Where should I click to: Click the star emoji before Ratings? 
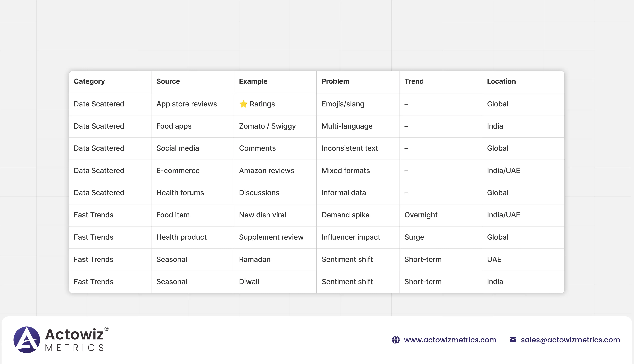tap(243, 104)
